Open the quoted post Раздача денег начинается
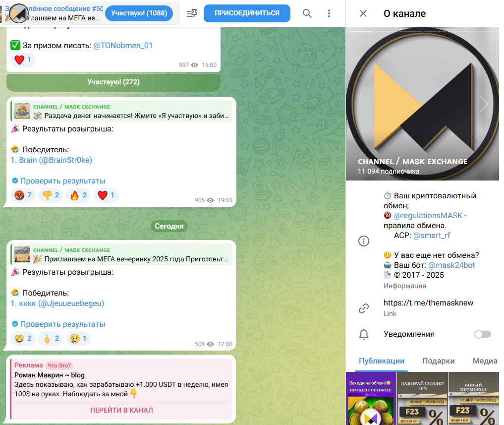504x425 pixels. click(x=121, y=111)
